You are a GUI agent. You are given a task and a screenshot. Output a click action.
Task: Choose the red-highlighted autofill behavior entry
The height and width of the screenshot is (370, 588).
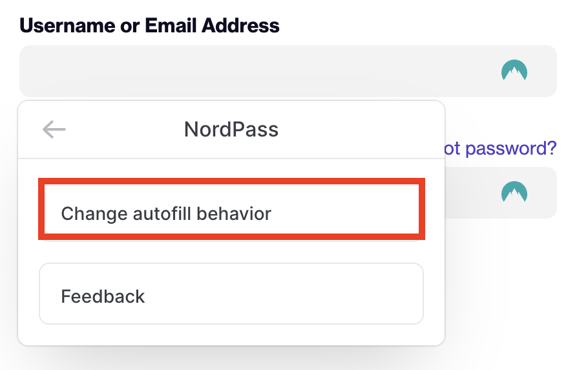click(231, 209)
